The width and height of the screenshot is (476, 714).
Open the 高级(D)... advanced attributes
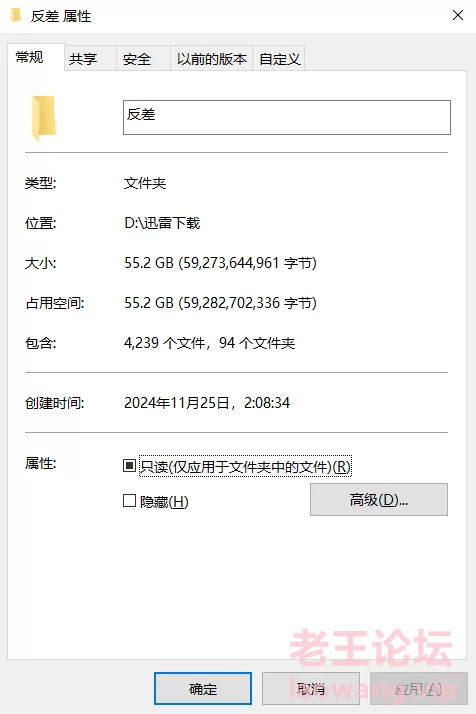pyautogui.click(x=379, y=500)
